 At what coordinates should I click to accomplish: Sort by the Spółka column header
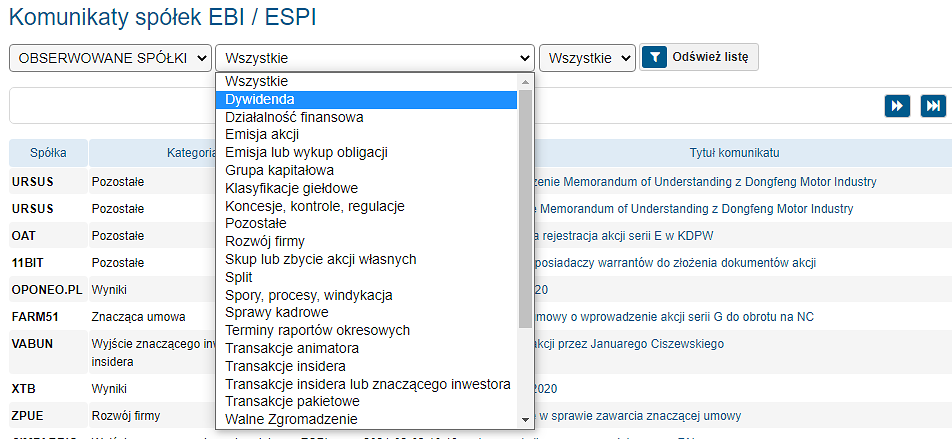tap(48, 153)
